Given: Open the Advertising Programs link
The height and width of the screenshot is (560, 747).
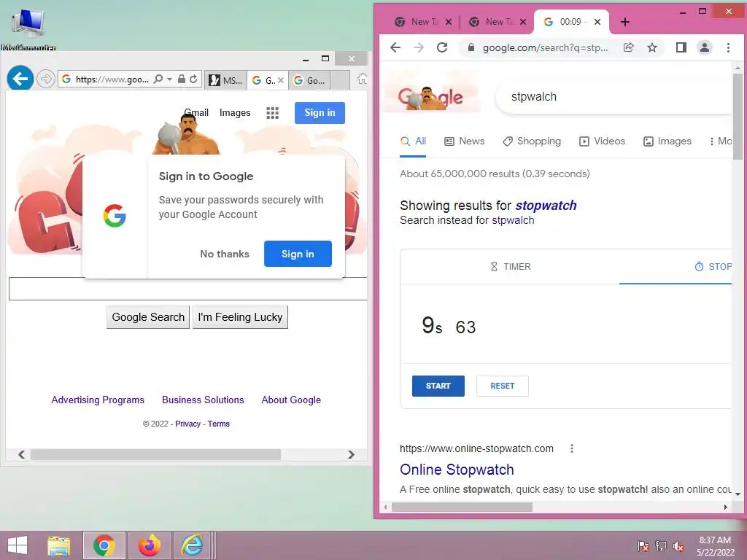Looking at the screenshot, I should pyautogui.click(x=98, y=400).
